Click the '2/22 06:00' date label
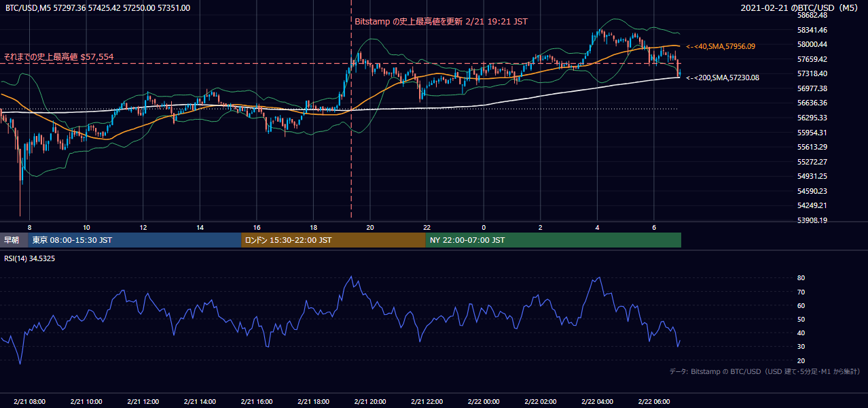This screenshot has width=868, height=408. click(x=654, y=401)
